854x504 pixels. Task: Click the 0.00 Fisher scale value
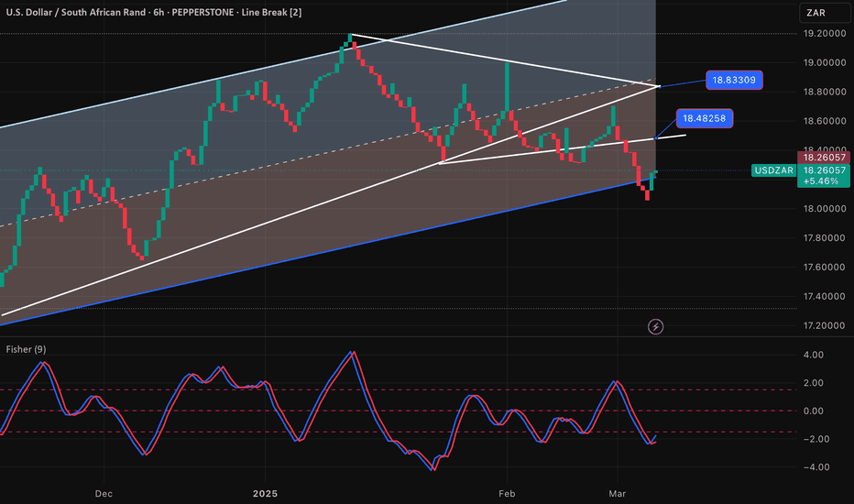pos(814,411)
